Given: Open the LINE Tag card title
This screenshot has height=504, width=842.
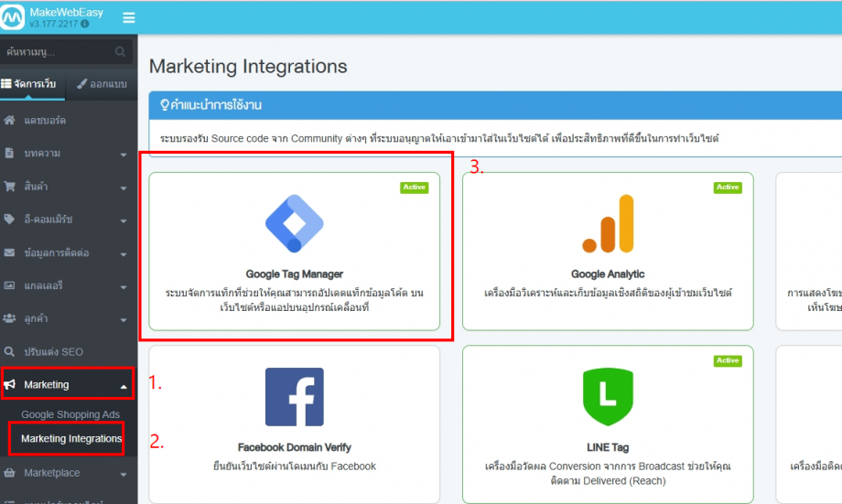Looking at the screenshot, I should (608, 447).
